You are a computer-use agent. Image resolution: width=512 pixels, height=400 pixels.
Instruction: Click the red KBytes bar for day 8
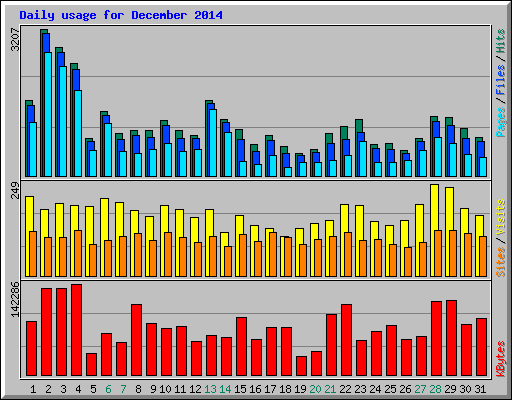[x=136, y=340]
